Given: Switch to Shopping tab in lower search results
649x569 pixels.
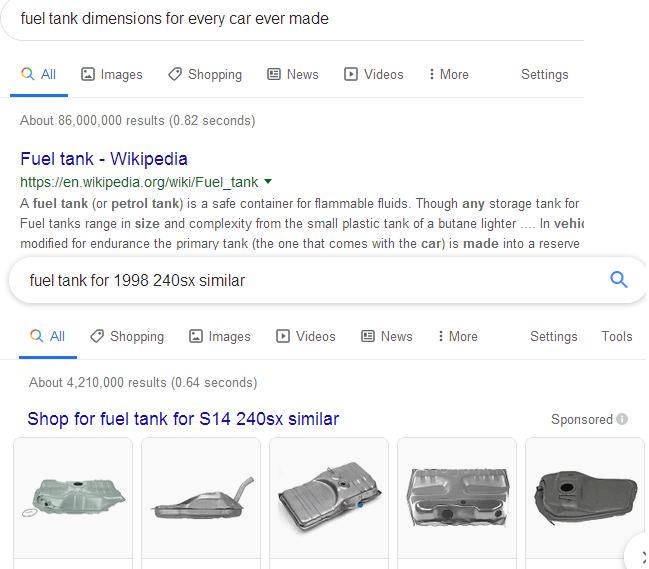Looking at the screenshot, I should click(x=127, y=336).
